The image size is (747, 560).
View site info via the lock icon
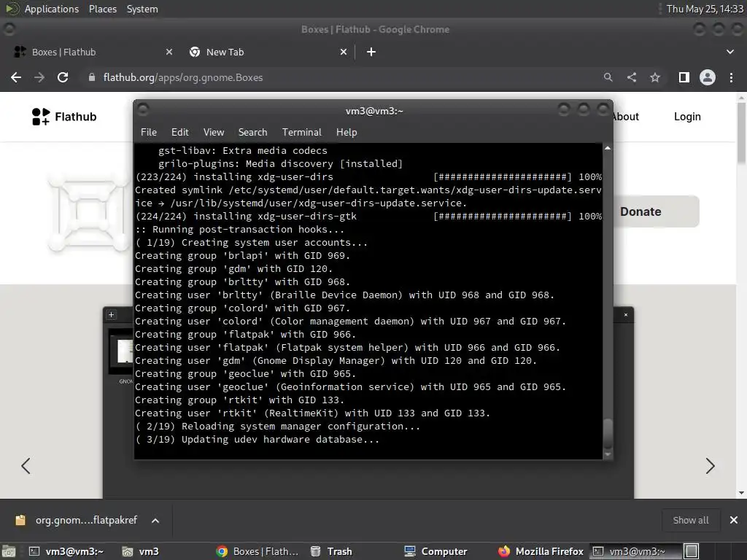point(91,77)
